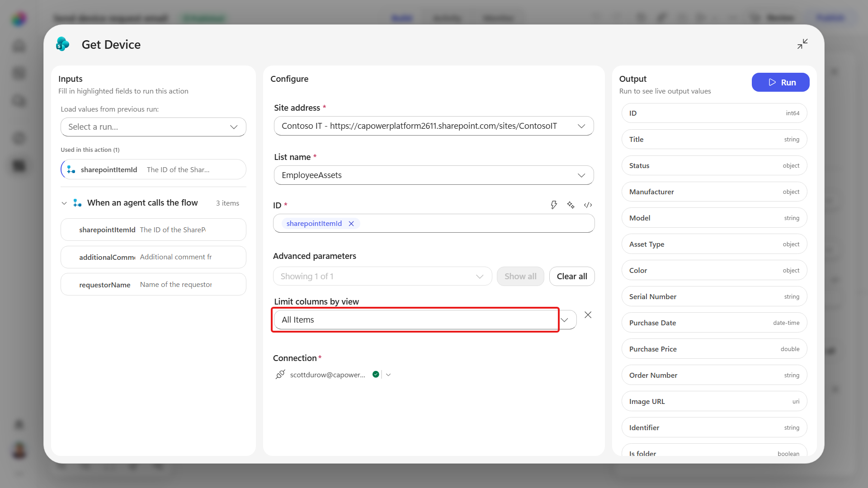Open the Showing 1 of 1 dropdown

382,276
